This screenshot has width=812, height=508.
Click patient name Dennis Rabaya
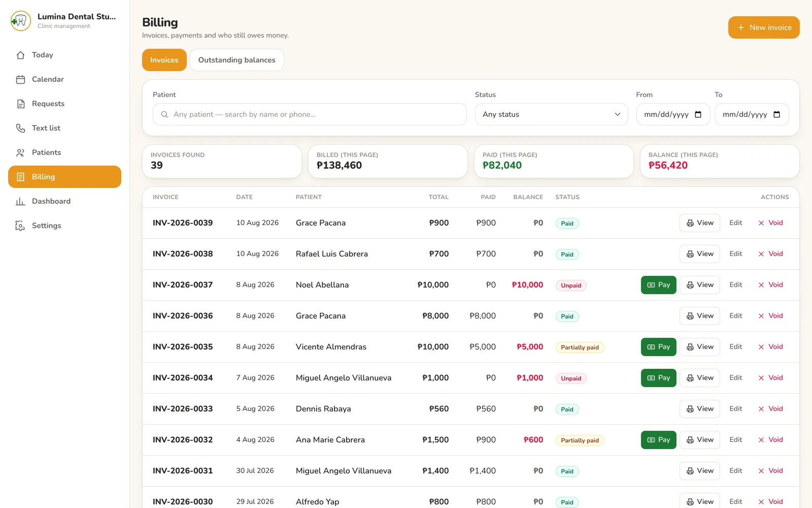click(323, 409)
